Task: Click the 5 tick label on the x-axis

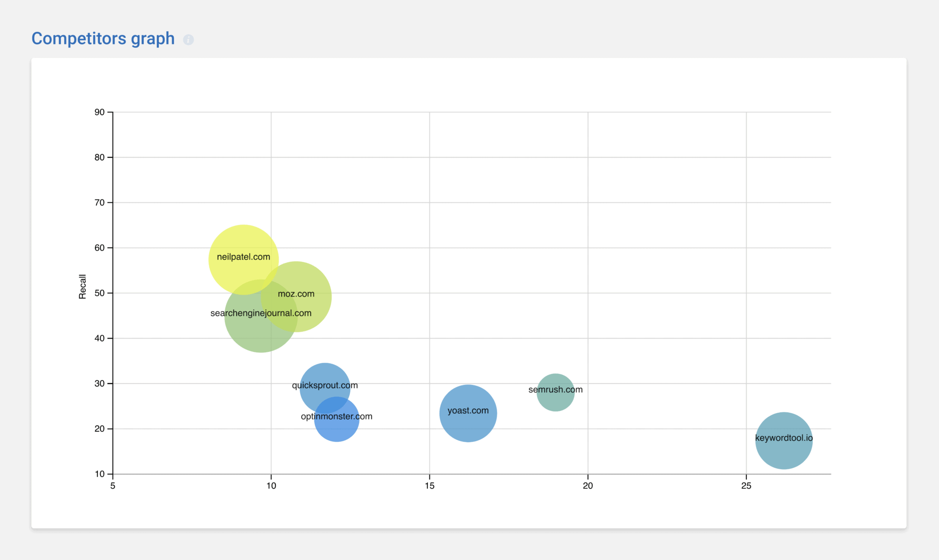Action: click(x=112, y=486)
